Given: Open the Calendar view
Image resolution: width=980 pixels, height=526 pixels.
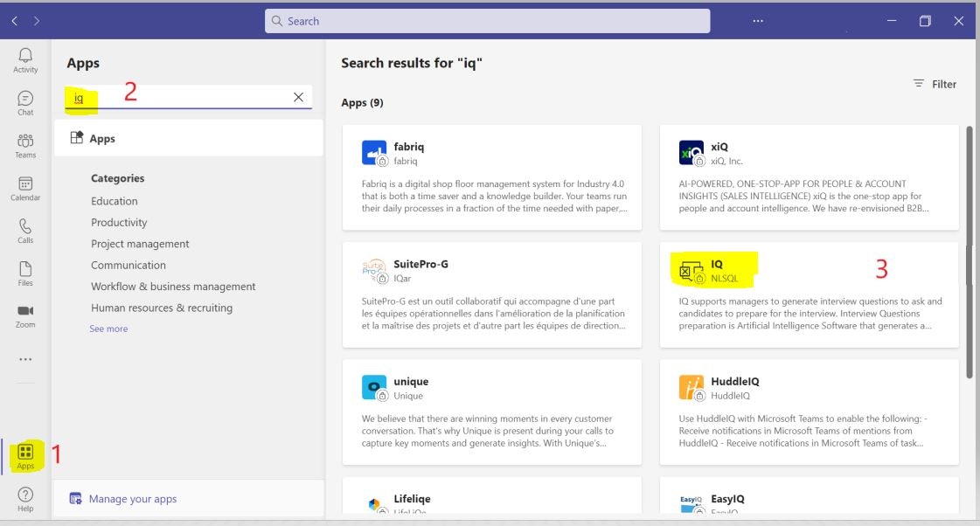Looking at the screenshot, I should tap(25, 188).
